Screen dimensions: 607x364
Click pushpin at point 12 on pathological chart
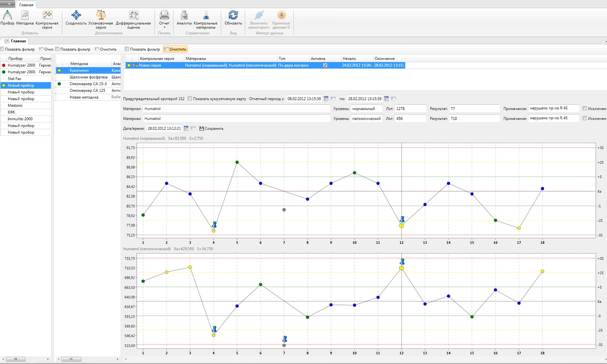(402, 262)
